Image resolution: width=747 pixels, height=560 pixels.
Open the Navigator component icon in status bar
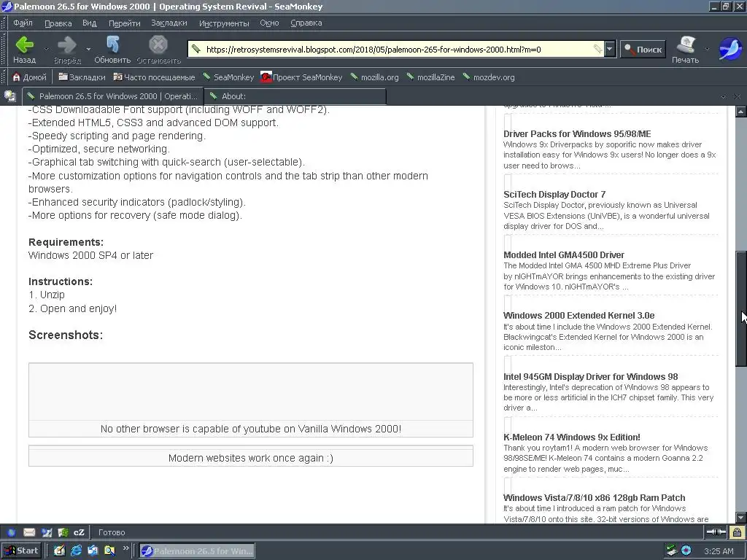[11, 532]
